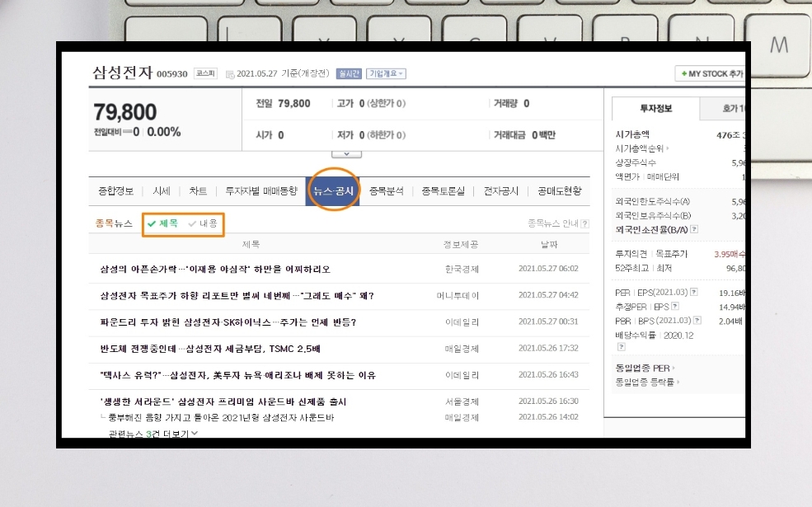Expand the price detail chevron below quotes
This screenshot has height=507, width=812.
point(346,154)
